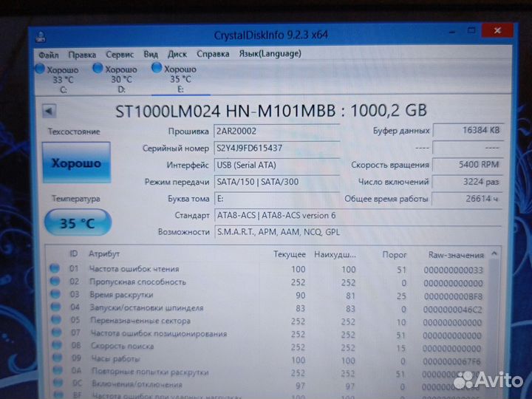Select row 09 Часы работы

(268, 360)
